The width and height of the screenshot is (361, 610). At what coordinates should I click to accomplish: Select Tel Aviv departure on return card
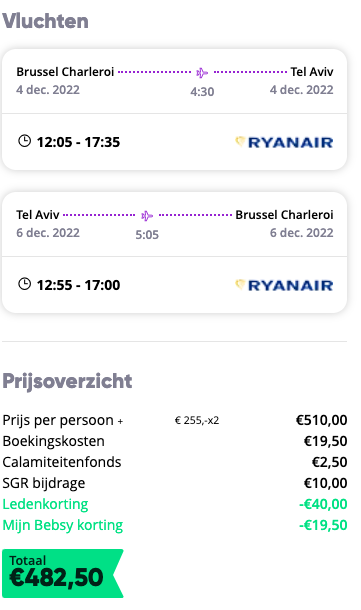pos(38,215)
